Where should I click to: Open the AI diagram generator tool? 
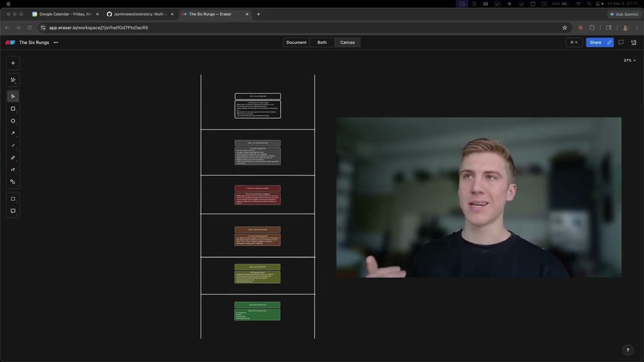pos(13,80)
